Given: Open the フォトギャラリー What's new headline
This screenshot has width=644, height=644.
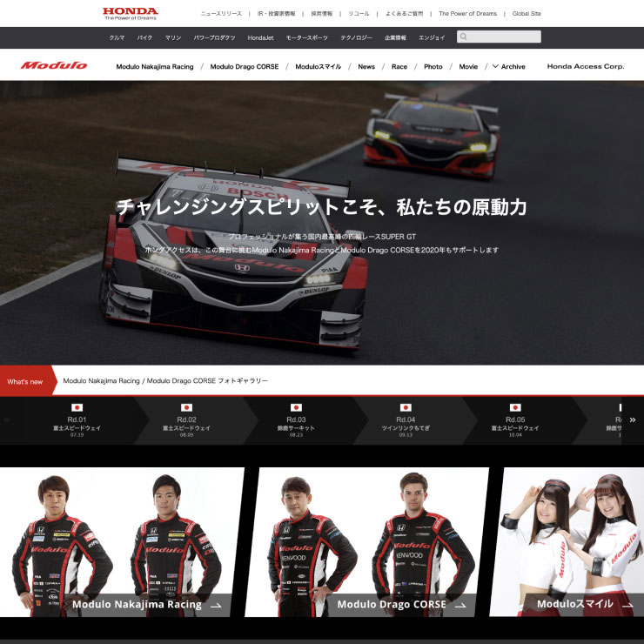Looking at the screenshot, I should pos(165,380).
